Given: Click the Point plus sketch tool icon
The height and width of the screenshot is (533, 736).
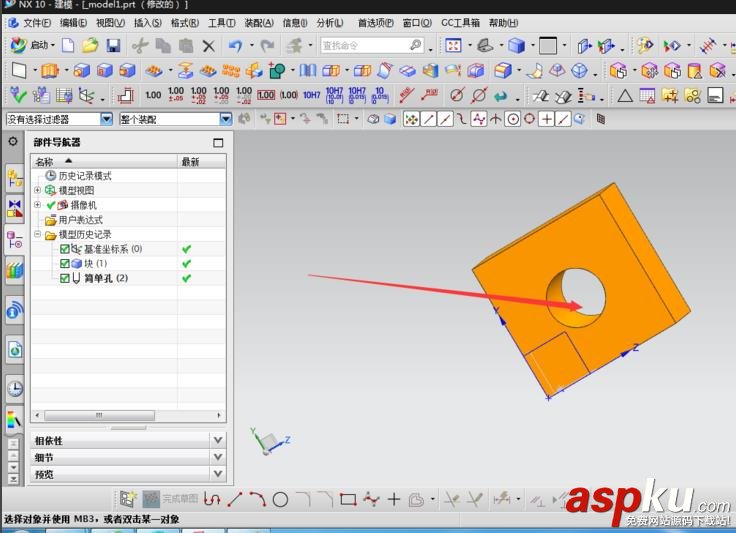Looking at the screenshot, I should tap(394, 500).
